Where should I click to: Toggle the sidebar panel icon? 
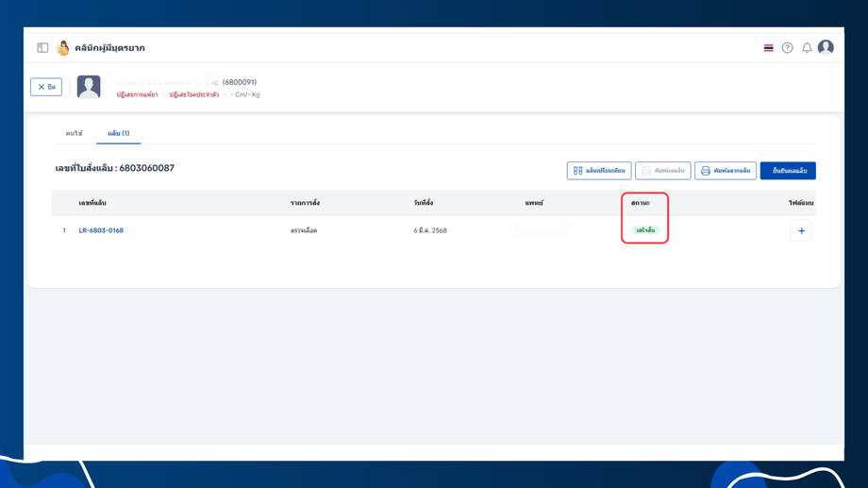pos(42,47)
